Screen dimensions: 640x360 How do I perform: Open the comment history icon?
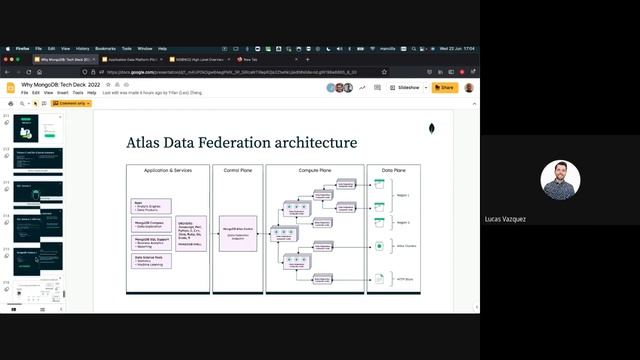tap(377, 88)
